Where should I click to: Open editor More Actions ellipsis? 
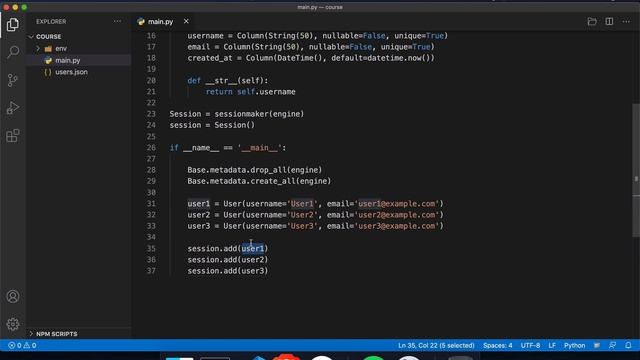(x=626, y=21)
